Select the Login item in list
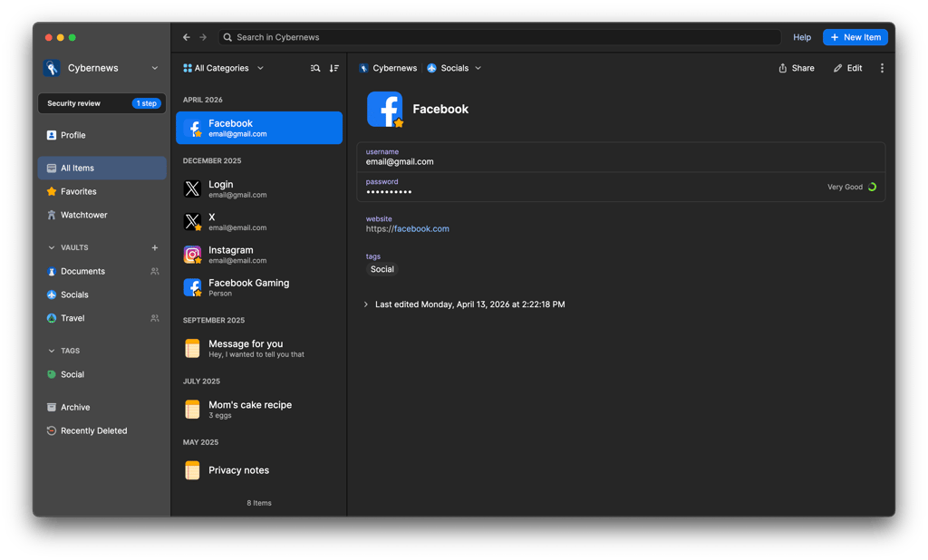This screenshot has height=560, width=928. (x=259, y=188)
